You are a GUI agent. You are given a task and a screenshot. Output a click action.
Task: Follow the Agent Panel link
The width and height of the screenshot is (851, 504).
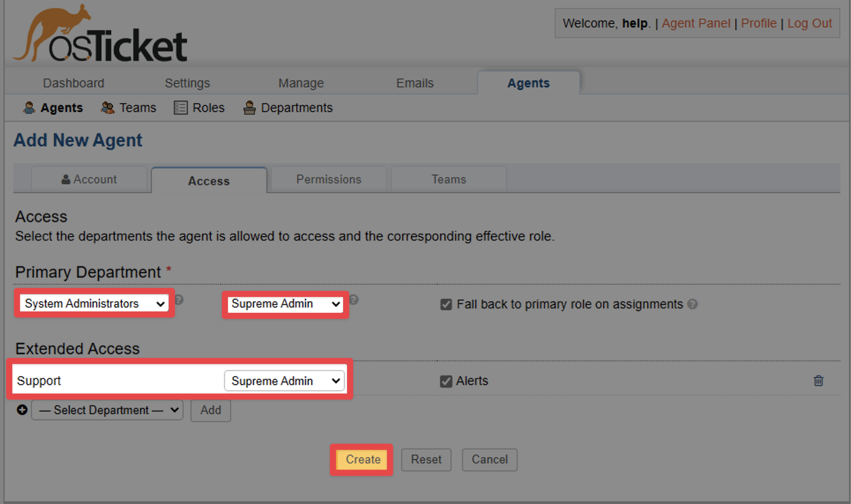click(696, 23)
